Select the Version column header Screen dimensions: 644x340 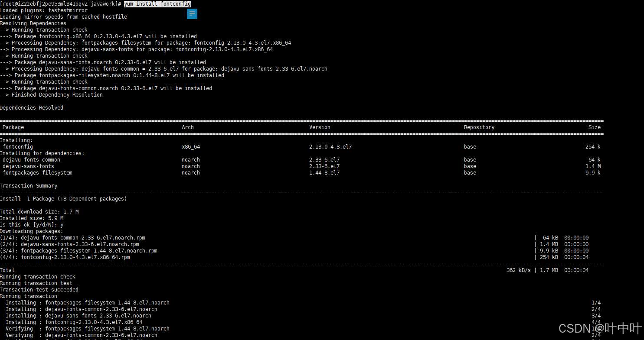click(320, 127)
